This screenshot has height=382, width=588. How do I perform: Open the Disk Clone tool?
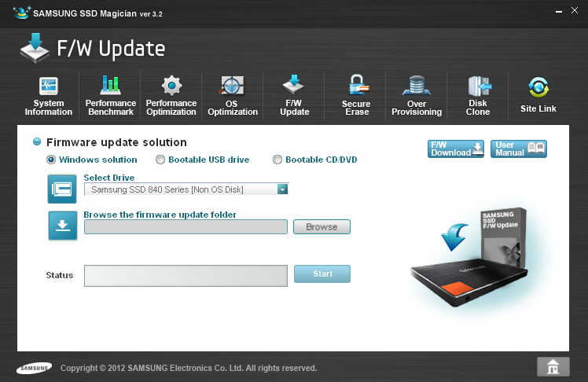478,96
